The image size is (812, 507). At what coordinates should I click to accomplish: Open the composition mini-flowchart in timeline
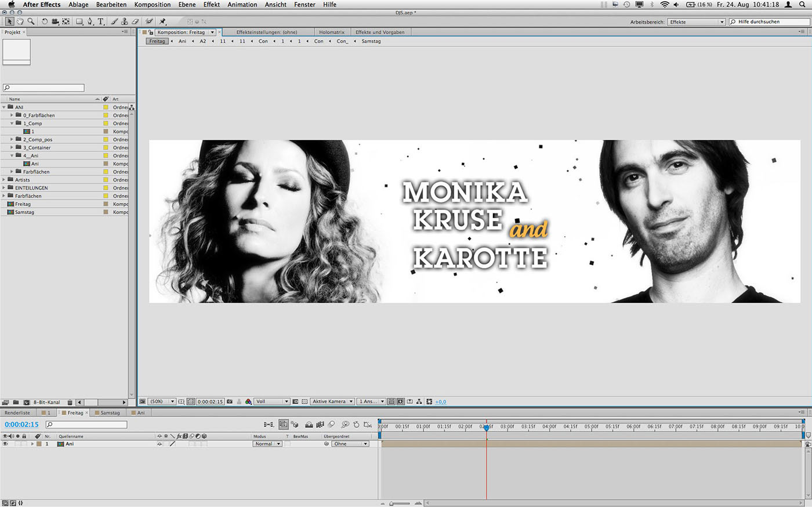(269, 425)
